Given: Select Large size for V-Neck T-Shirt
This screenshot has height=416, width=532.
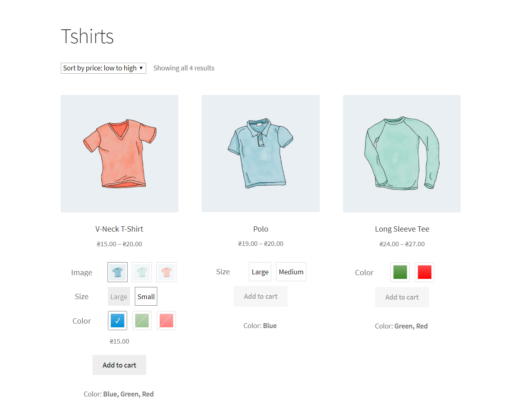Looking at the screenshot, I should [119, 296].
